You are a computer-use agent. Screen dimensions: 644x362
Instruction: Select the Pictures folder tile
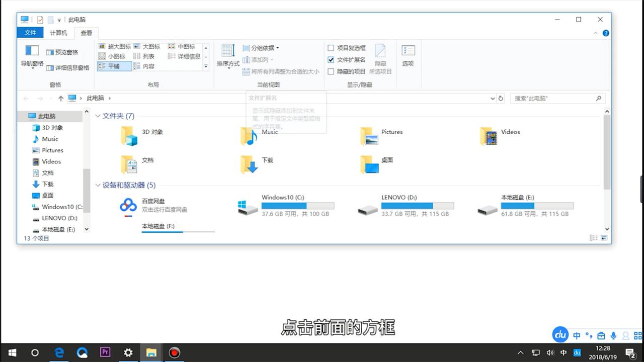point(381,136)
